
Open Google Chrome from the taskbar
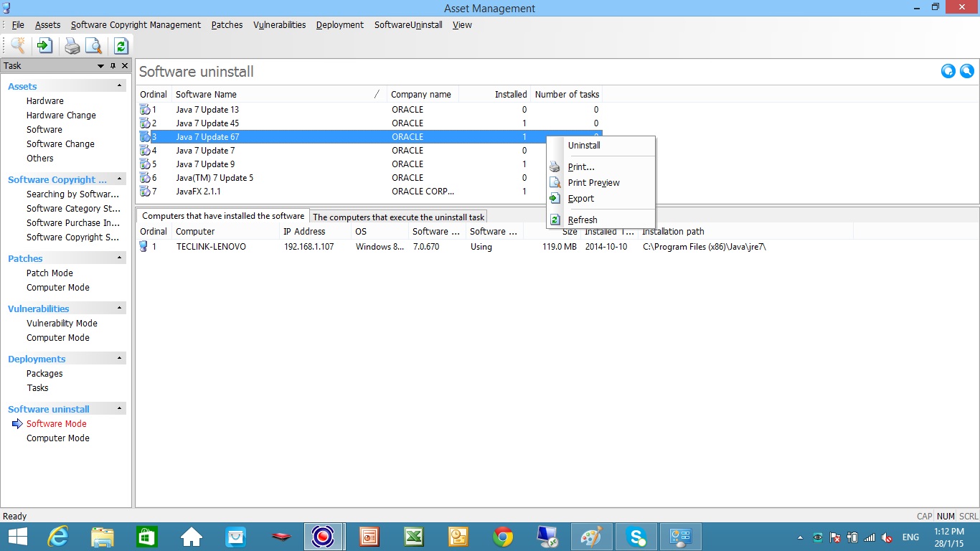[503, 537]
